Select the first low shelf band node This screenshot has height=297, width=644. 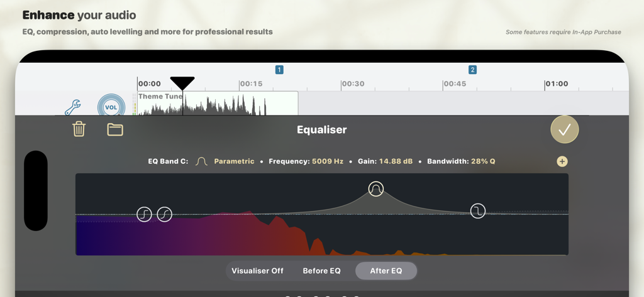(x=144, y=214)
